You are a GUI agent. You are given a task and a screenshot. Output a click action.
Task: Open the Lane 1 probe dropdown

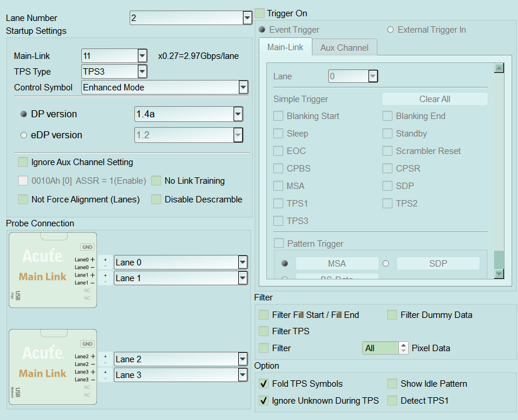pyautogui.click(x=243, y=278)
